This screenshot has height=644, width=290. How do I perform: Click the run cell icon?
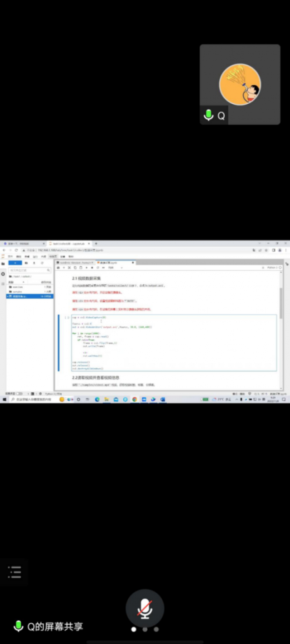(87, 268)
